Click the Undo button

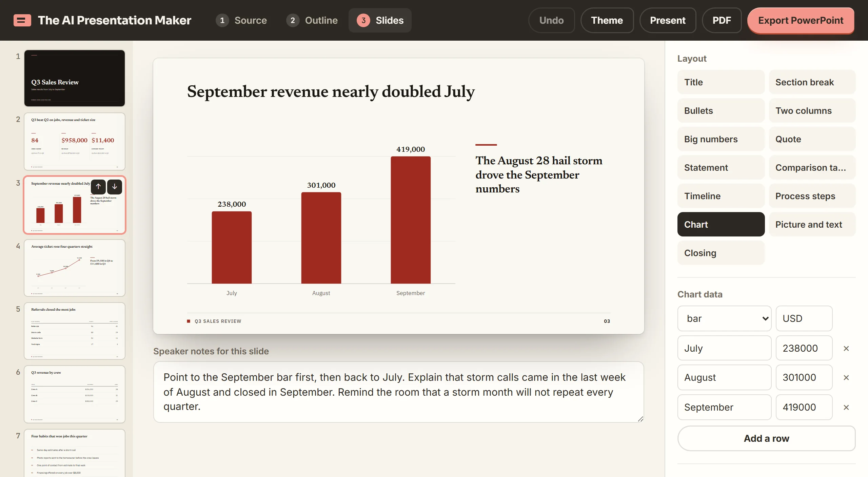click(552, 20)
